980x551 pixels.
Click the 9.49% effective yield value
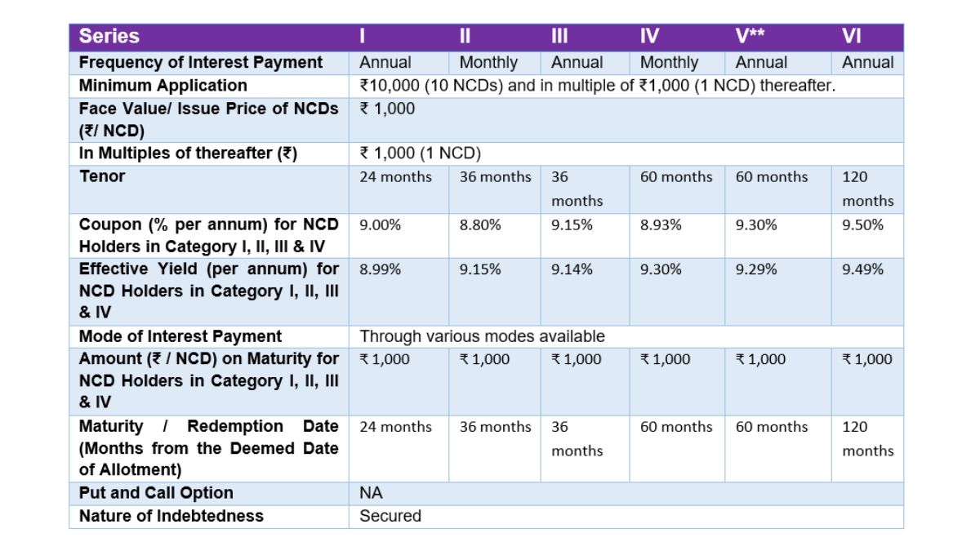(862, 269)
